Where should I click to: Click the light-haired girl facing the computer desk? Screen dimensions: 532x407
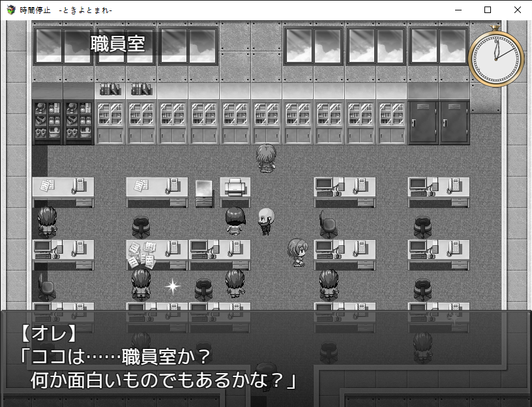297,252
